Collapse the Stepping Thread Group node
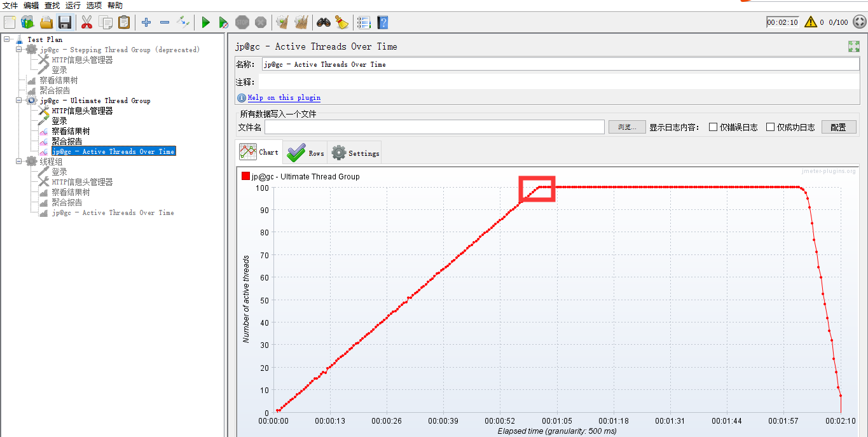 [19, 50]
